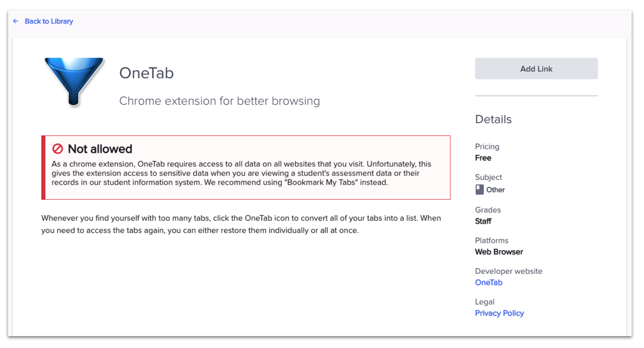Click the OneTab app title heading

pos(146,73)
